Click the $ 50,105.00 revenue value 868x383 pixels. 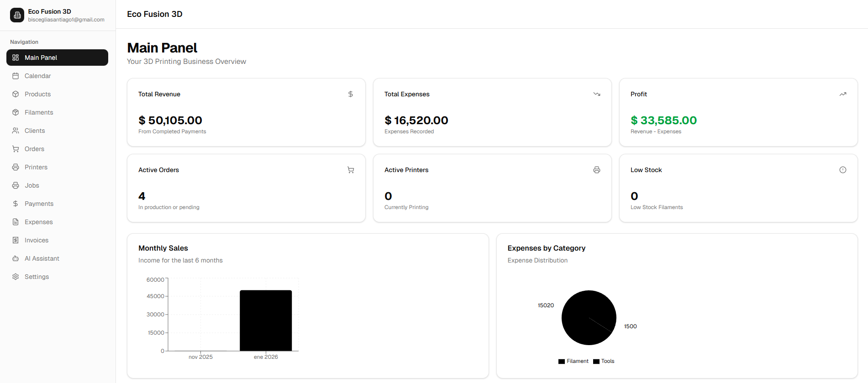click(170, 121)
